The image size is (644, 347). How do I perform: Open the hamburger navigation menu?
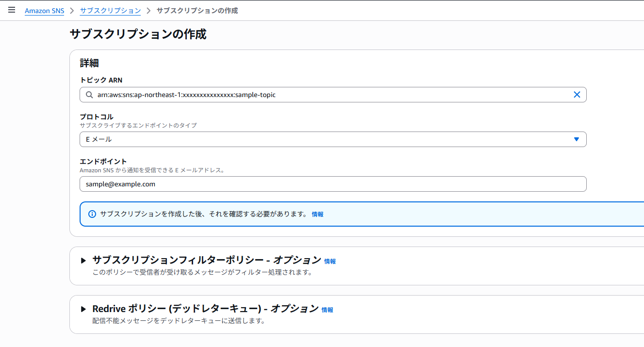[12, 10]
